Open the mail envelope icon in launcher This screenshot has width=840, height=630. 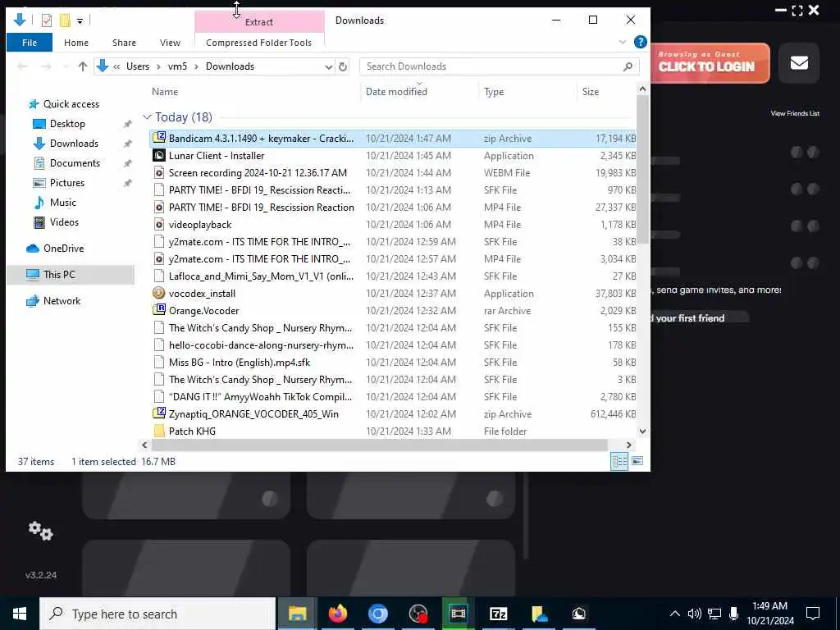coord(799,62)
